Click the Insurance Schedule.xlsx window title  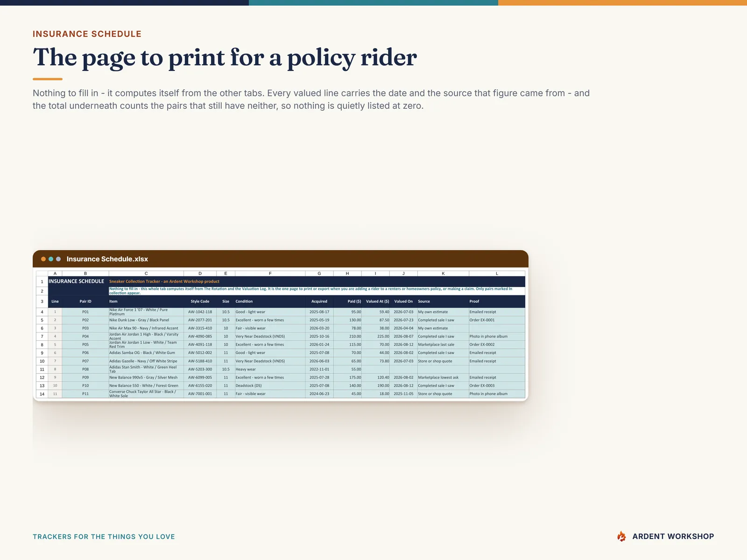tap(107, 259)
